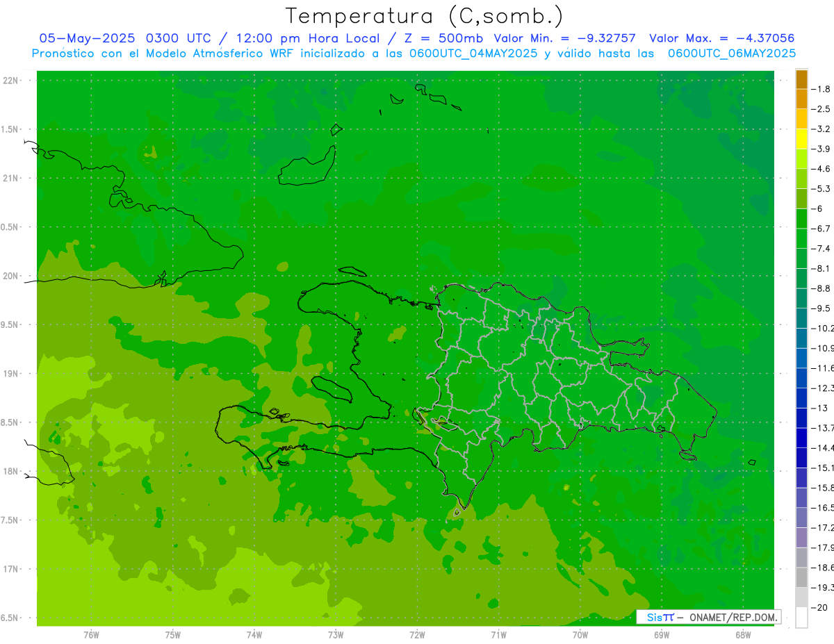The width and height of the screenshot is (834, 644).
Task: Click the '71W' longitude label
Action: 498,635
